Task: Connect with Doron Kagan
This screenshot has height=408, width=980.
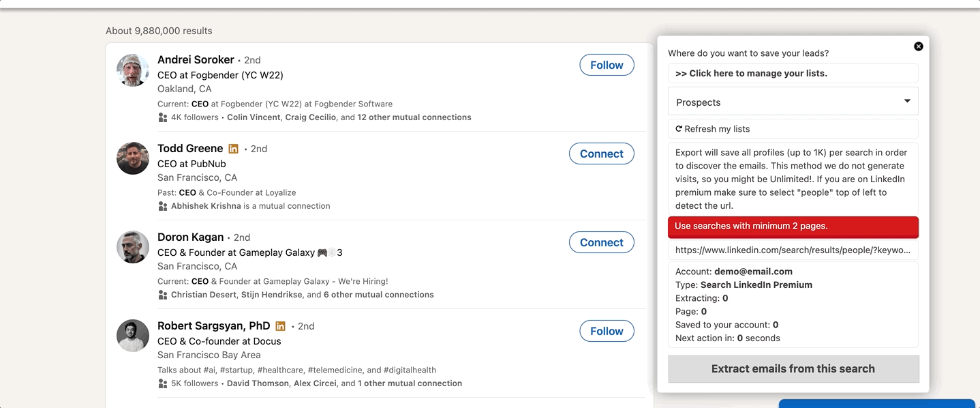Action: (x=601, y=242)
